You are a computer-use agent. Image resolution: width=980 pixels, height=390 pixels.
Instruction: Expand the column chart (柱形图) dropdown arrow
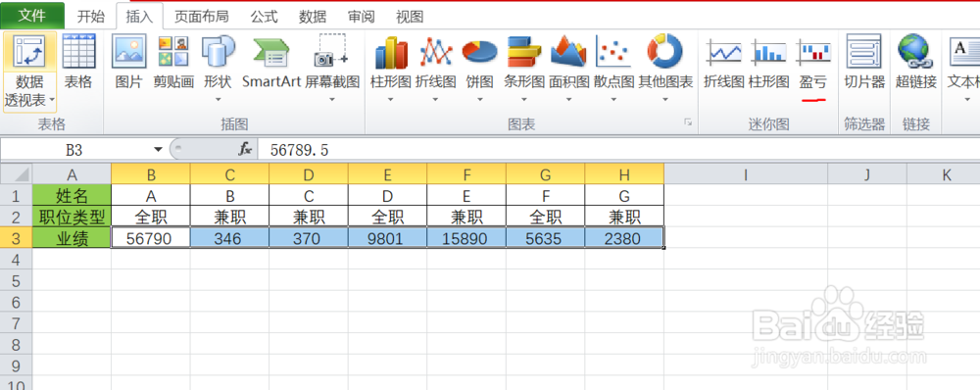(x=391, y=99)
